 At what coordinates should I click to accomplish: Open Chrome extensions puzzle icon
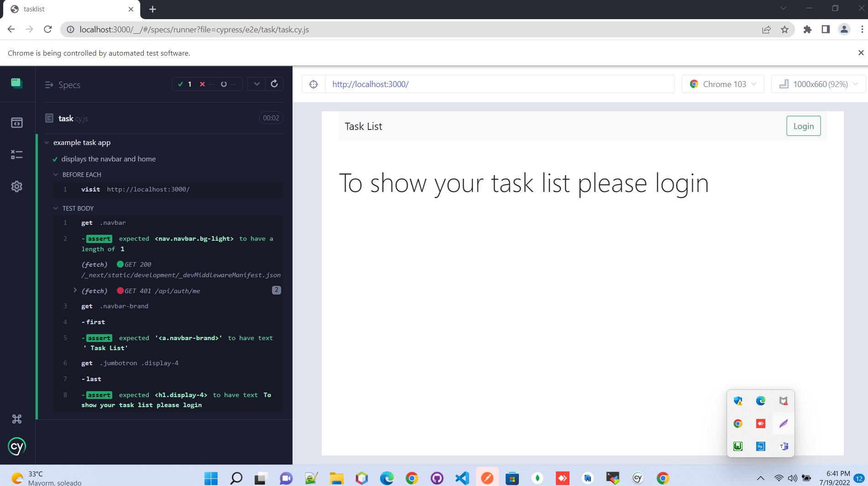pyautogui.click(x=807, y=29)
